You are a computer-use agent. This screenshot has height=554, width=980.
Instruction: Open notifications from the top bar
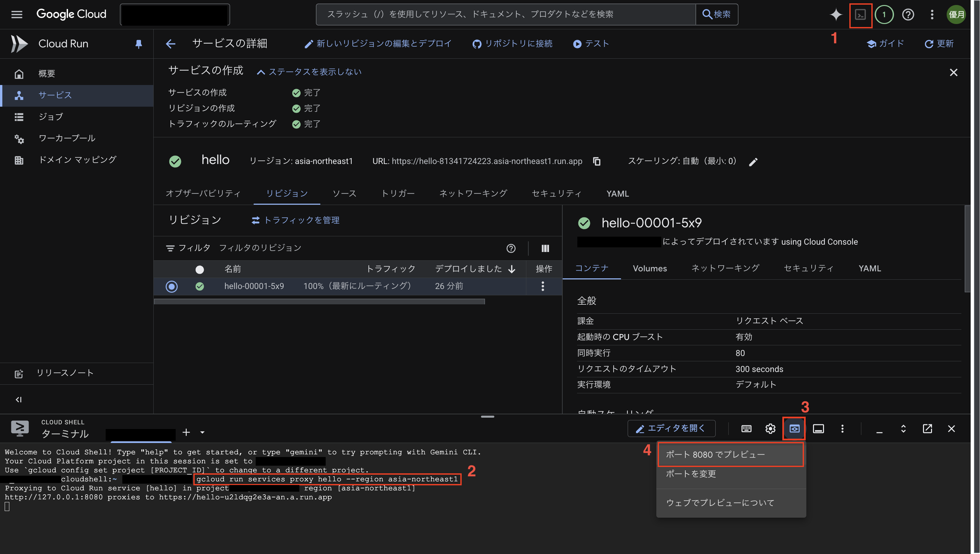(884, 14)
